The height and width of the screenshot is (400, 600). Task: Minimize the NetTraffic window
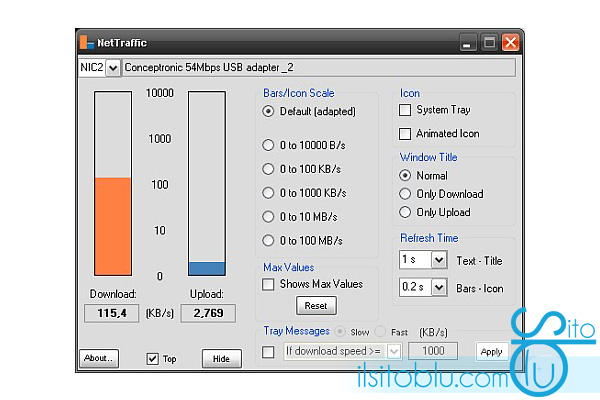click(468, 42)
